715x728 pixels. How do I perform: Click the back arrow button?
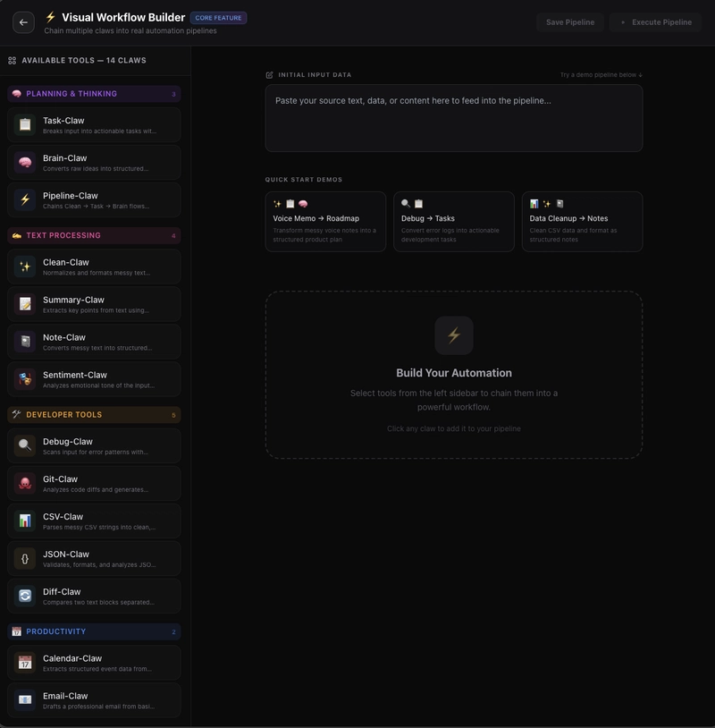click(x=23, y=22)
